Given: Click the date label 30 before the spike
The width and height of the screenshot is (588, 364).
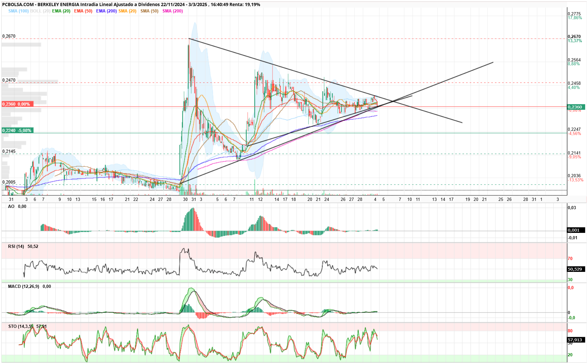Looking at the screenshot, I should [x=185, y=199].
